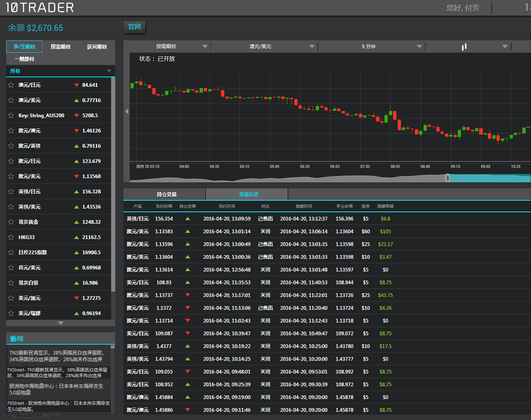This screenshot has height=420, width=531.
Task: Click red down arrow beside 1.46126
Action: coord(77,131)
